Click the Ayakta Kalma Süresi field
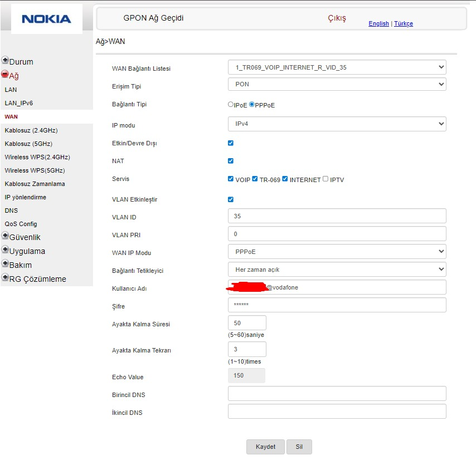The height and width of the screenshot is (470, 476). click(247, 322)
